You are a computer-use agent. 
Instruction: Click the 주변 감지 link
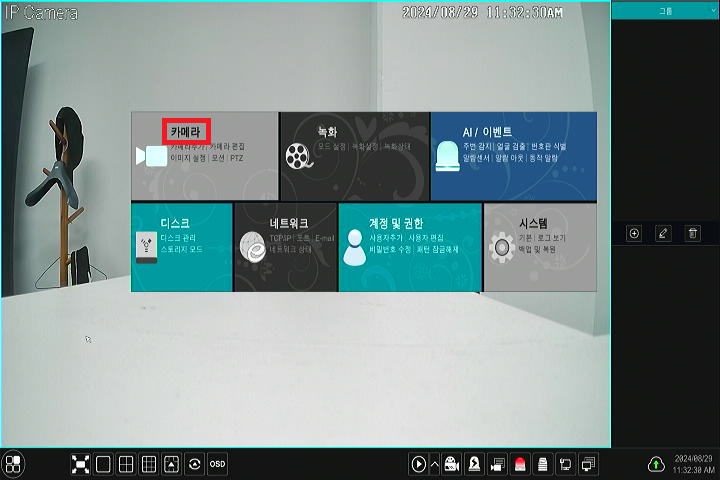point(477,147)
